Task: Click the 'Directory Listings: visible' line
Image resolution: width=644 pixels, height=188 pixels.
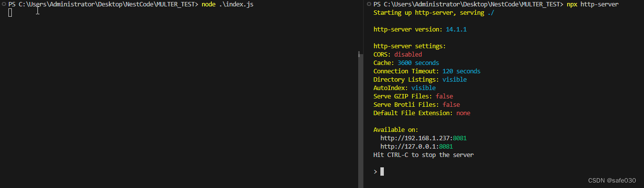Action: (x=420, y=80)
